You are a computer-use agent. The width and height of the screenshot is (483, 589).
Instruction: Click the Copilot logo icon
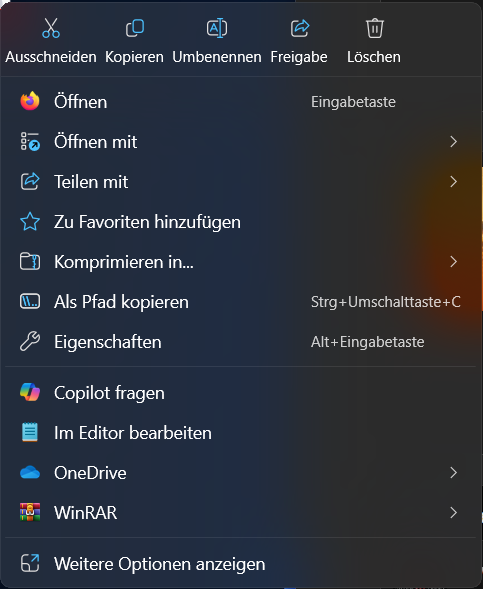coord(30,393)
